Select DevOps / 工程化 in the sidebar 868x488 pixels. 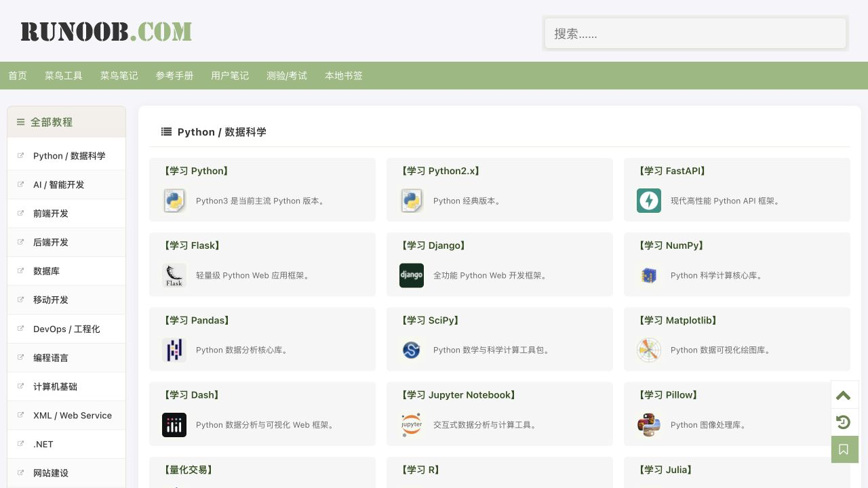tap(66, 329)
